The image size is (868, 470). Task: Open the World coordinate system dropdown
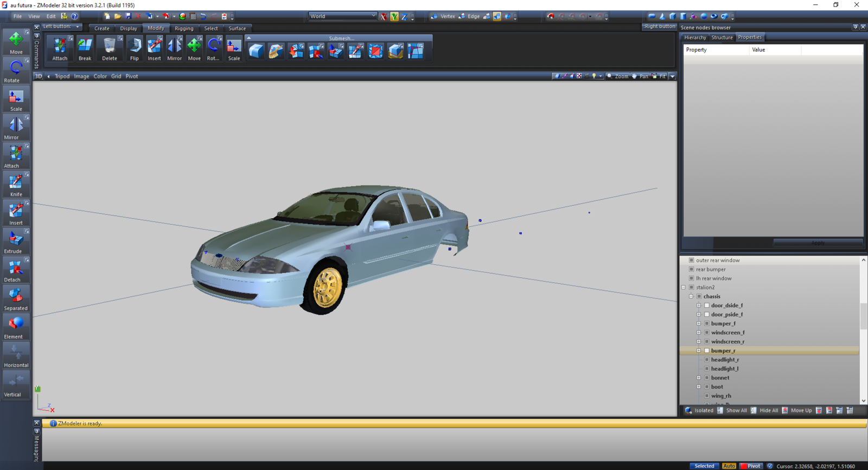click(342, 16)
